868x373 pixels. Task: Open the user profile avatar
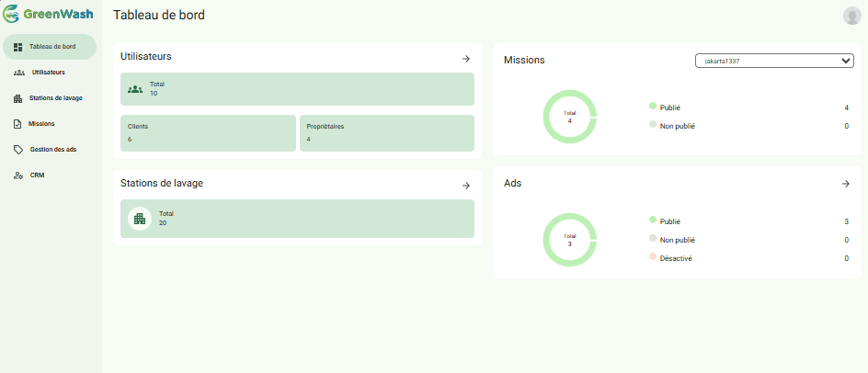[851, 16]
